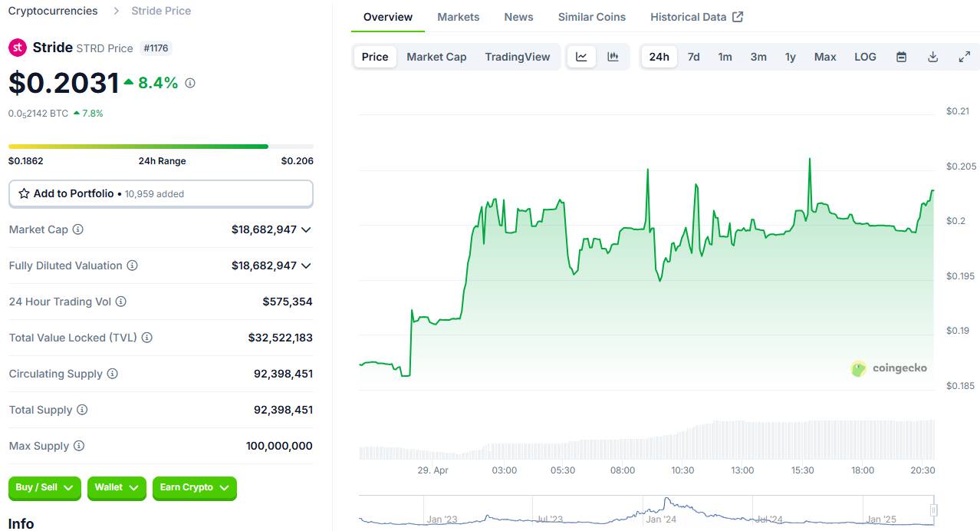Click the 10,959 added text
Image resolution: width=980 pixels, height=531 pixels.
[154, 194]
